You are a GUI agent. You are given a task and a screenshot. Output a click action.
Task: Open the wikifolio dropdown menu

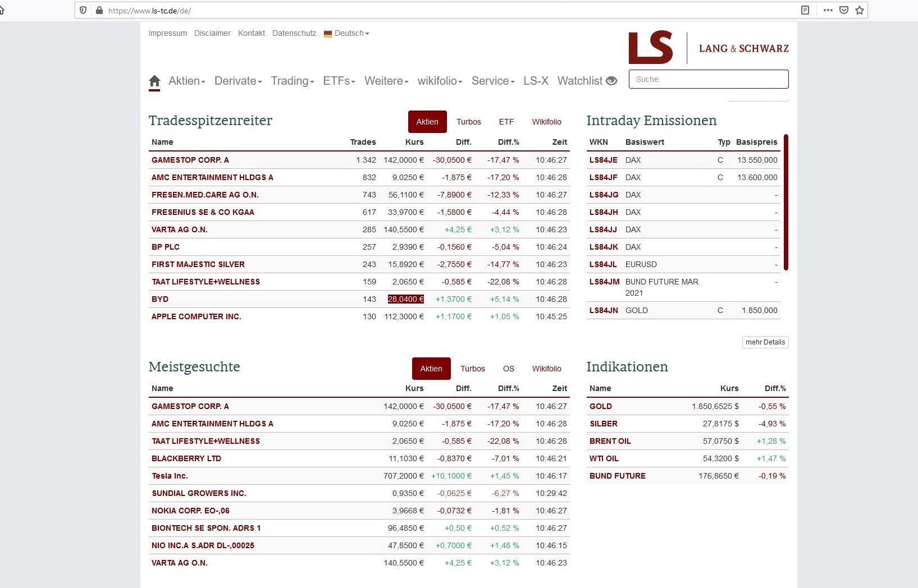[440, 81]
